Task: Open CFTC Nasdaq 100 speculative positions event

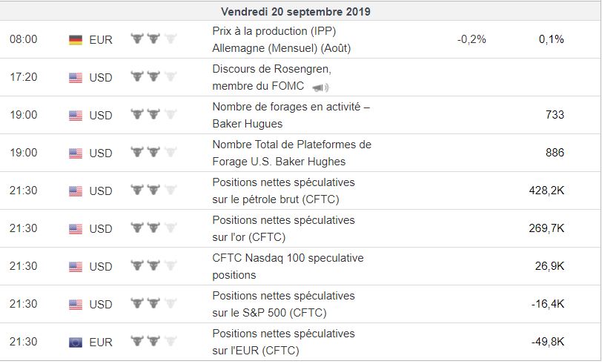Action: [x=288, y=266]
